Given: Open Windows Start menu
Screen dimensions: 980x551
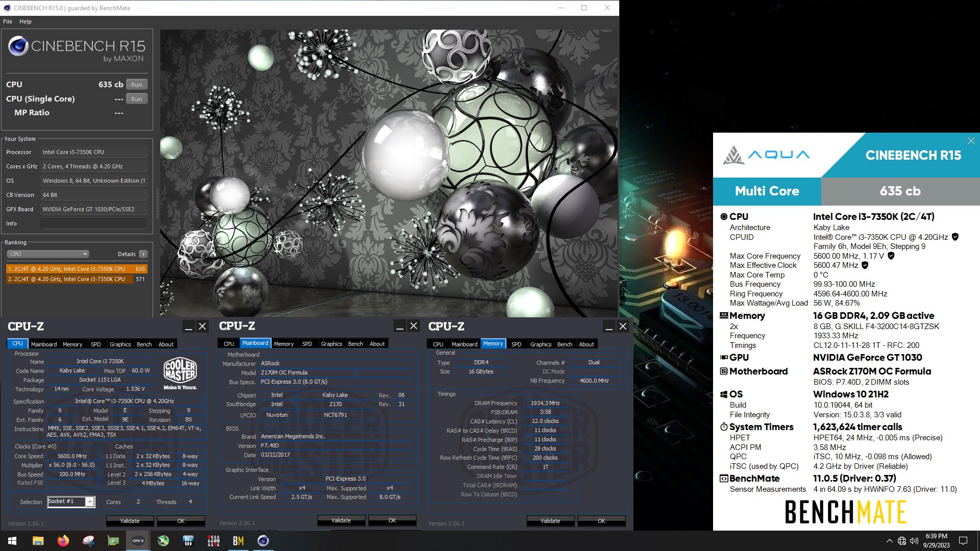Looking at the screenshot, I should click(x=12, y=541).
